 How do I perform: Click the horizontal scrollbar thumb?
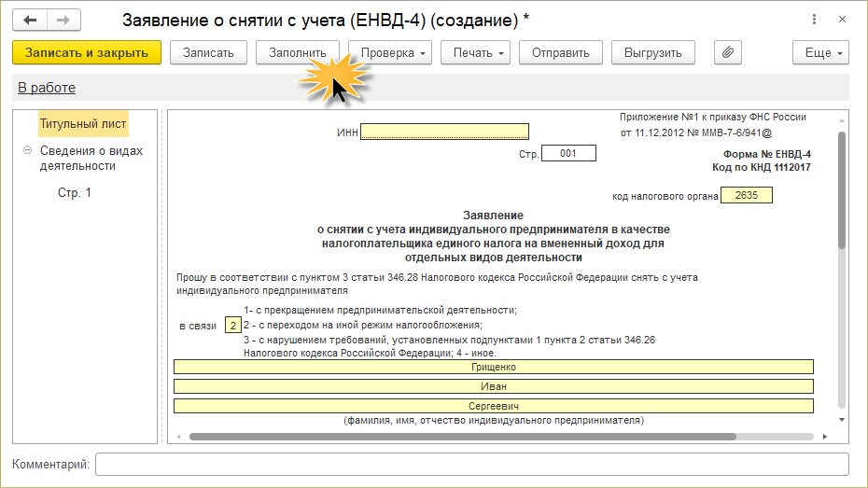[463, 437]
